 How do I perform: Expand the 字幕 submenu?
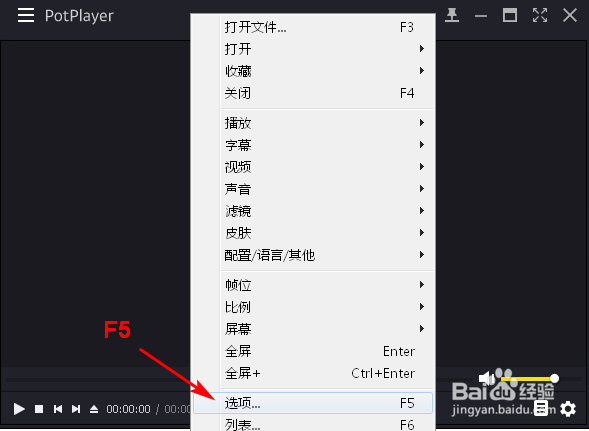click(x=326, y=145)
